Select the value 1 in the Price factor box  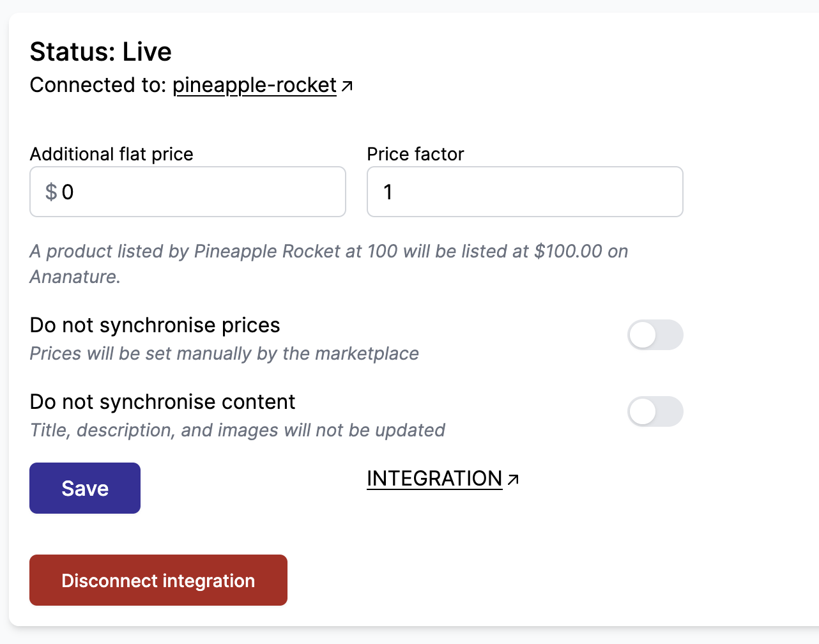click(387, 192)
